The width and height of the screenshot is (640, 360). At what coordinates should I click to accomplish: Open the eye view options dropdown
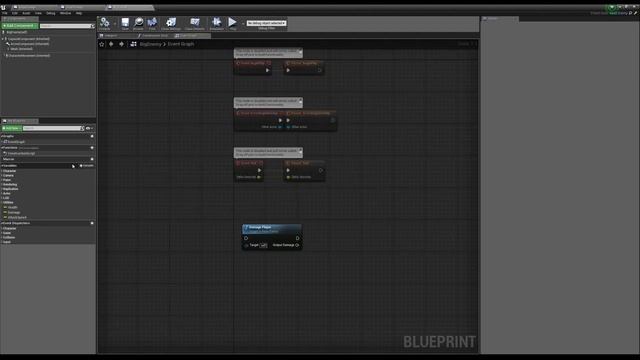tap(89, 128)
